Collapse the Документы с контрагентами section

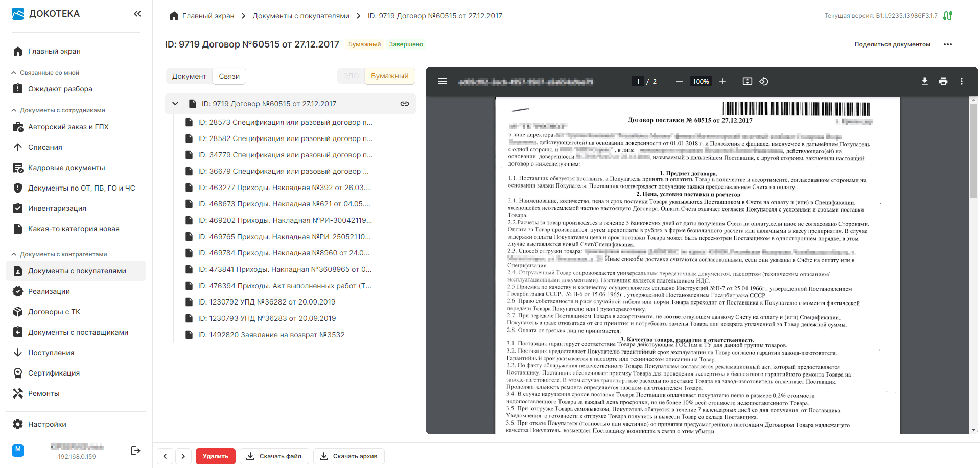point(14,254)
